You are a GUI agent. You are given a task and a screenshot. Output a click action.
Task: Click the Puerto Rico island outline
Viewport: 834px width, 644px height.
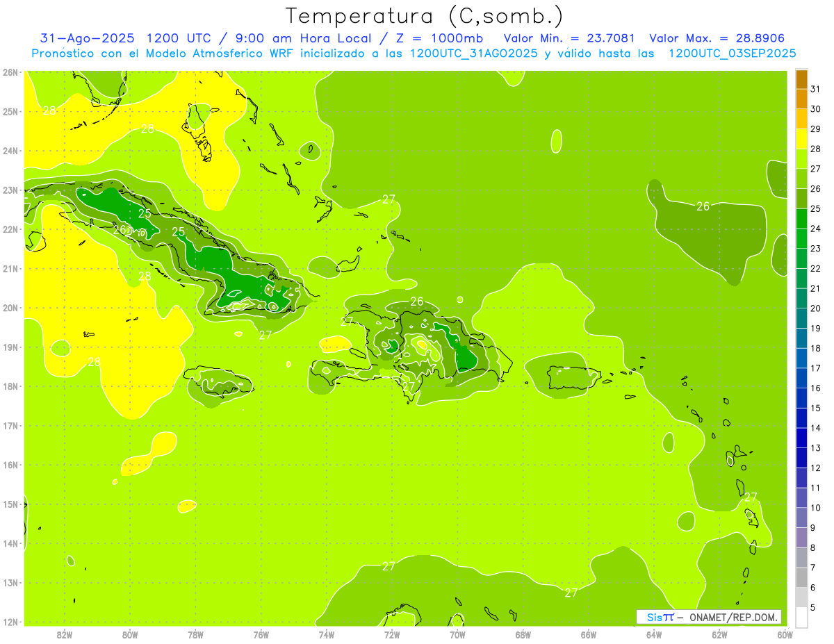click(x=573, y=378)
